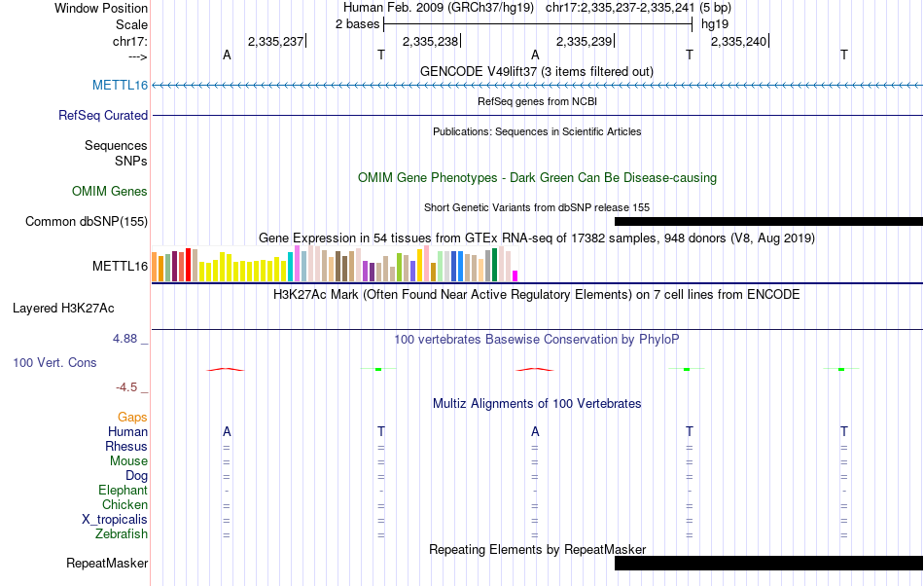
Task: Click the hg19 label beside the scale bar
Action: click(x=715, y=24)
